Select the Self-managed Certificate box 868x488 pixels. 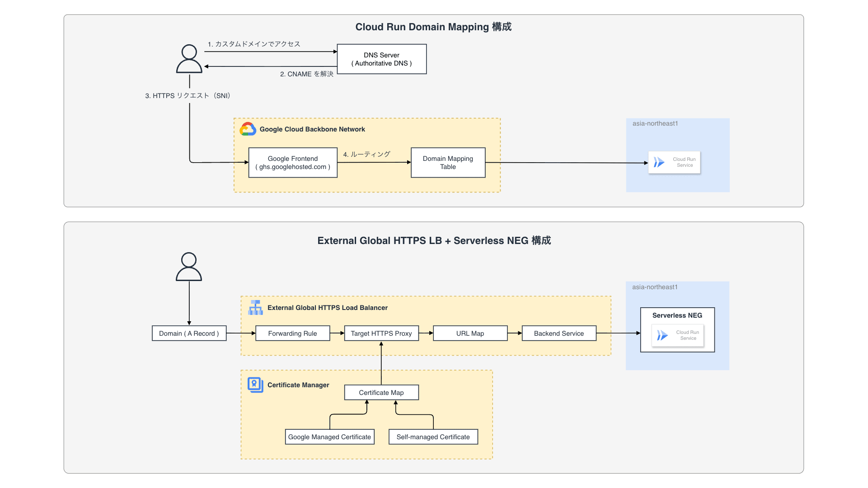pos(433,437)
